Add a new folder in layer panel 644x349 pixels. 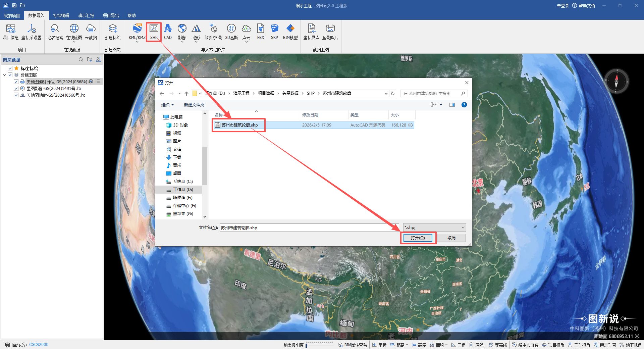pos(90,59)
